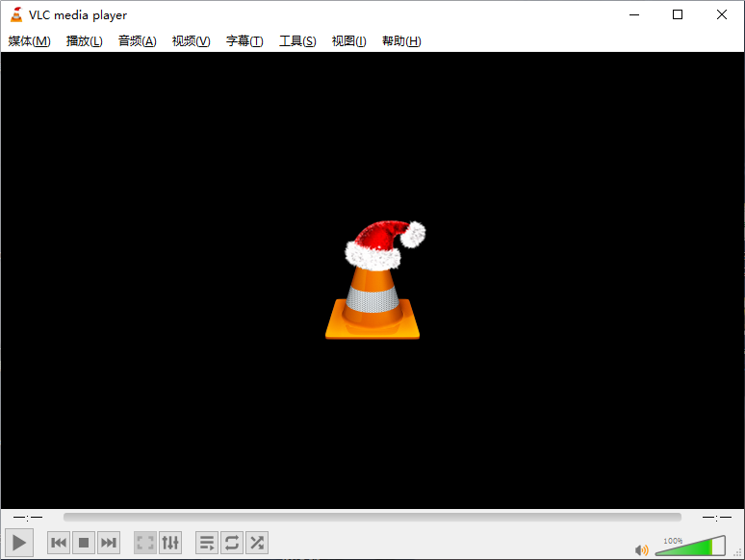Show the playlist view

pos(207,543)
